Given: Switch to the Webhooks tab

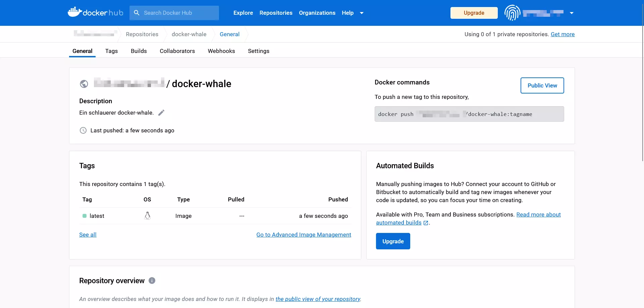Looking at the screenshot, I should 221,51.
